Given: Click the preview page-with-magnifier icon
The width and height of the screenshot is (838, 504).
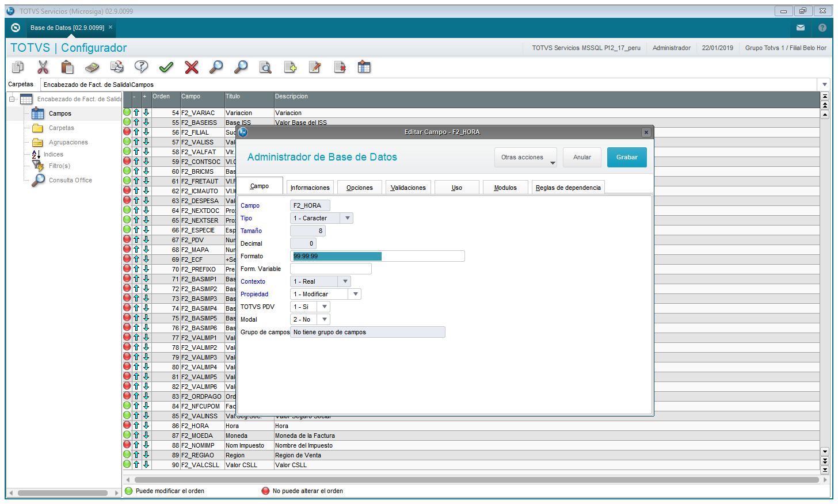Looking at the screenshot, I should click(x=265, y=67).
